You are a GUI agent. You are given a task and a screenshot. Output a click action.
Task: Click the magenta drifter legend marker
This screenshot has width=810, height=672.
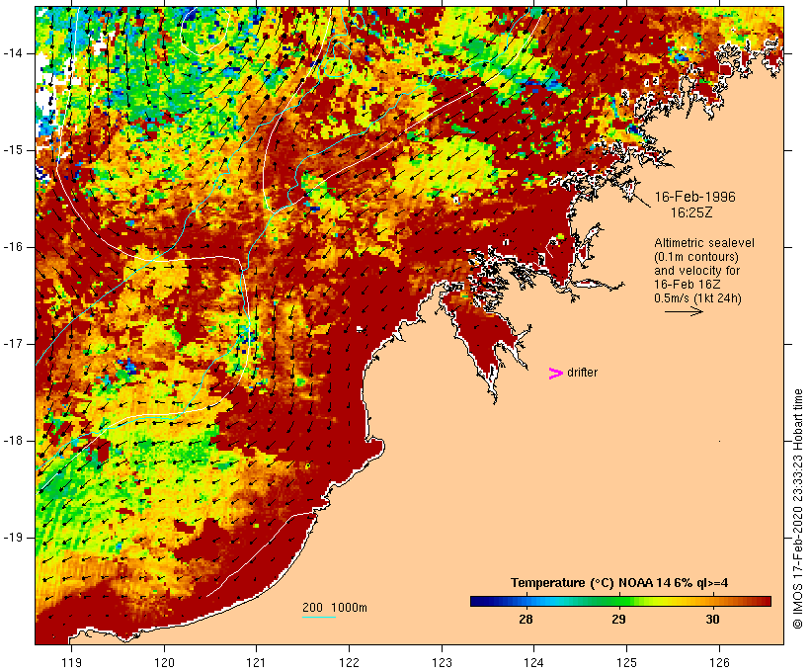point(555,374)
